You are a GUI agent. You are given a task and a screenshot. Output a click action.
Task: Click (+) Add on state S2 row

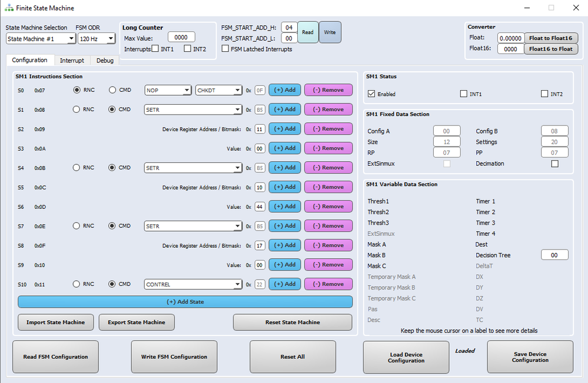pos(285,128)
